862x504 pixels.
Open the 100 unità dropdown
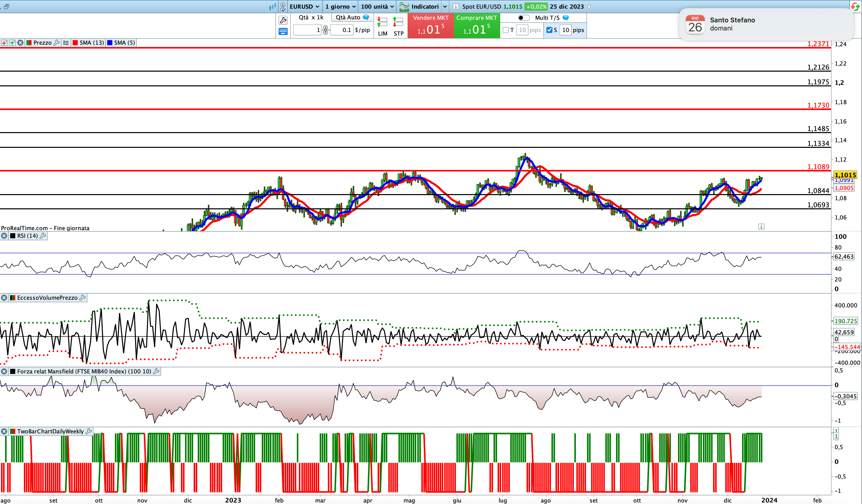[378, 7]
